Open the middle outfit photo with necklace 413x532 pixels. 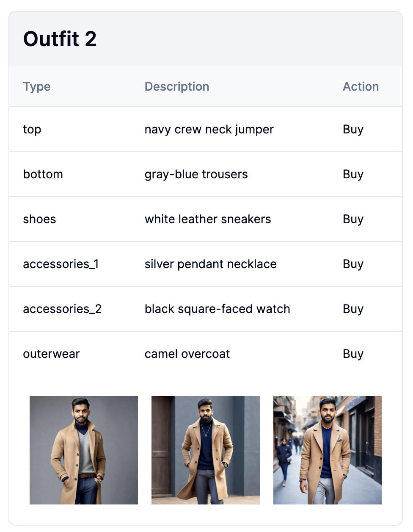tap(206, 450)
